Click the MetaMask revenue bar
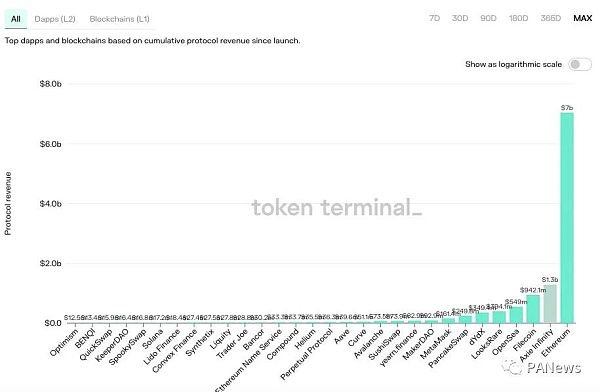This screenshot has height=392, width=600. click(x=448, y=320)
